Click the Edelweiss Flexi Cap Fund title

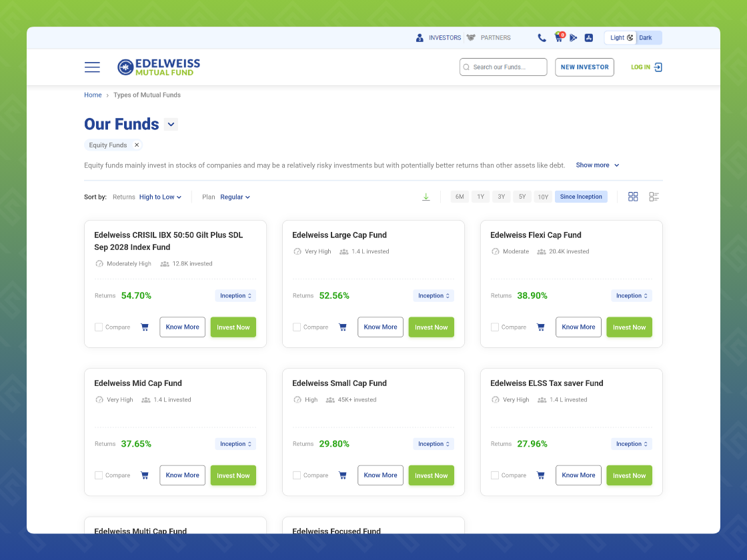pos(536,235)
